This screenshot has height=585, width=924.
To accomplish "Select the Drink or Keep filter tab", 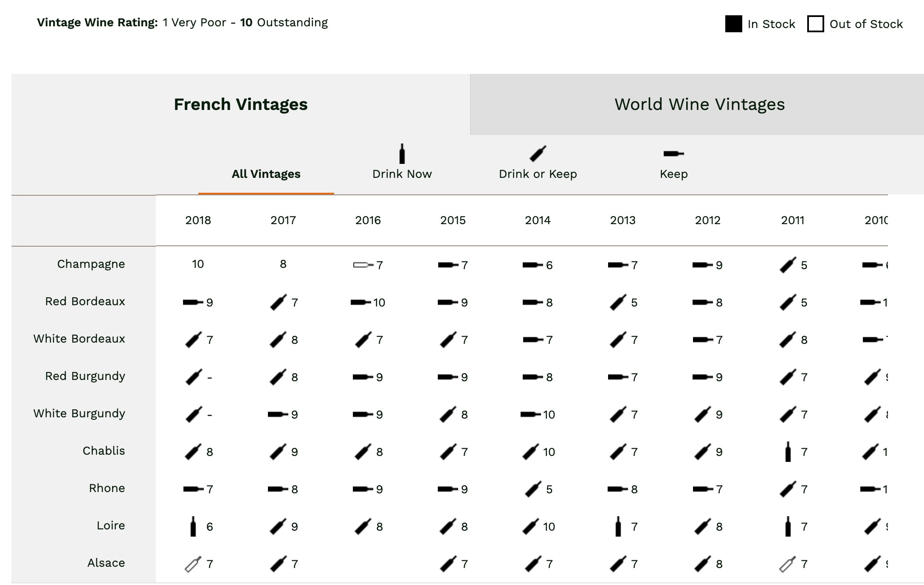I will click(x=538, y=174).
